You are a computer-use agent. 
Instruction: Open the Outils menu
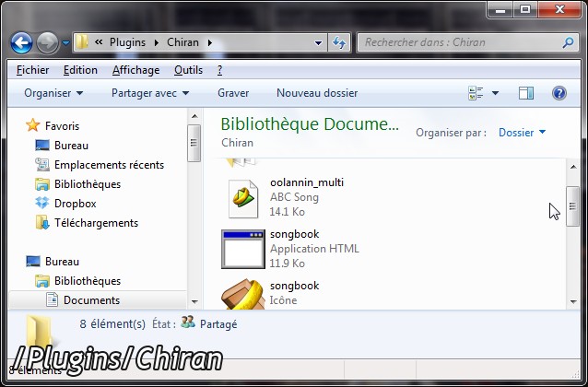[x=188, y=70]
